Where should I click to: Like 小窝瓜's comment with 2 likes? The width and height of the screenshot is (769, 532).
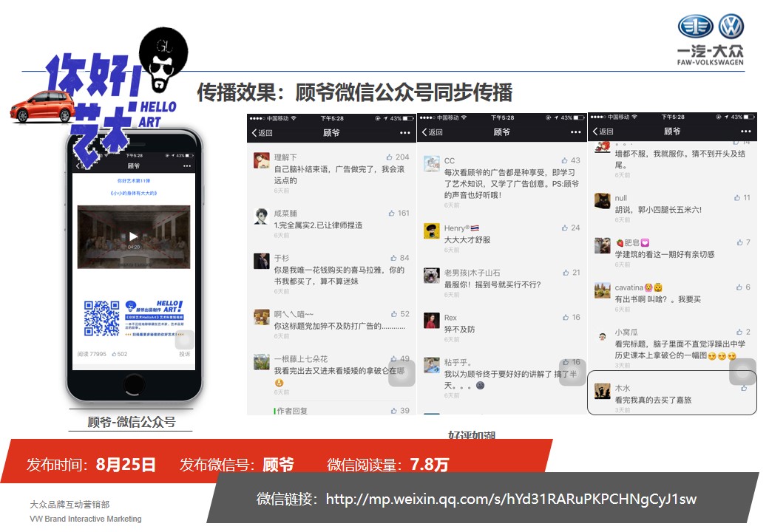[739, 332]
